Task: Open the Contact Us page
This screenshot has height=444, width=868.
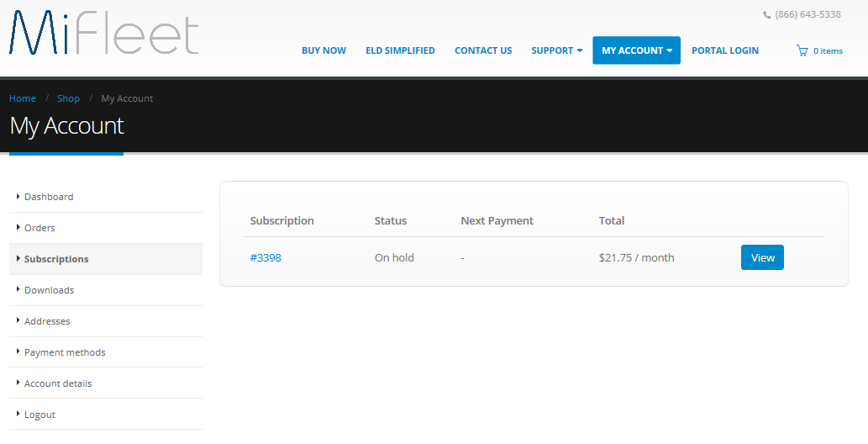Action: 483,50
